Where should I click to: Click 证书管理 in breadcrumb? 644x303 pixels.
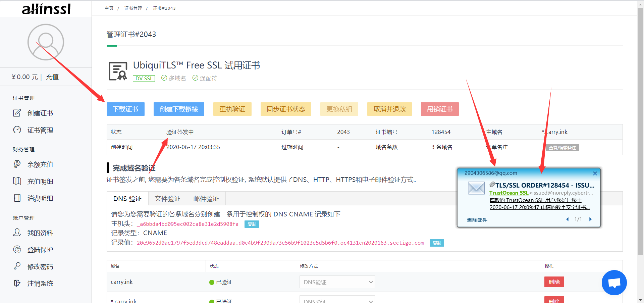tap(133, 8)
